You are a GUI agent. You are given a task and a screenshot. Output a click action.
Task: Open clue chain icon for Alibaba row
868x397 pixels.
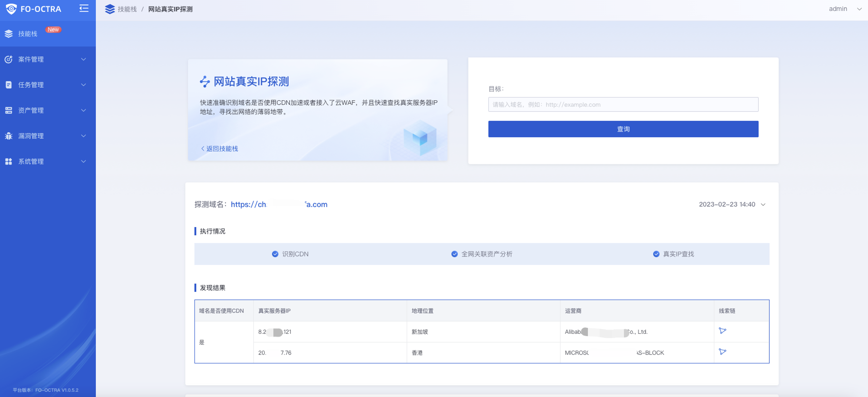click(x=722, y=331)
